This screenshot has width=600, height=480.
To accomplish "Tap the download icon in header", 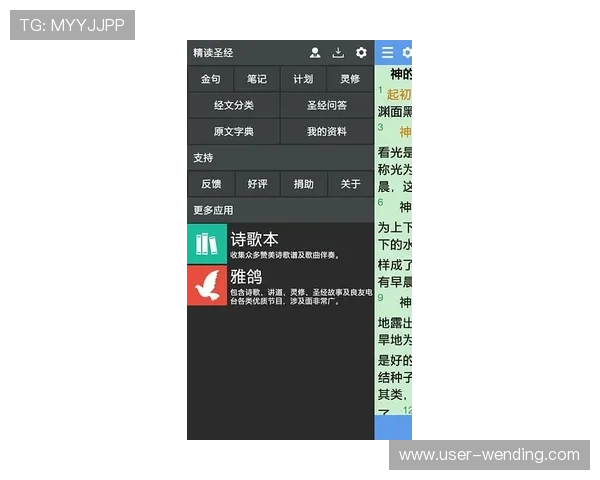I will click(338, 52).
